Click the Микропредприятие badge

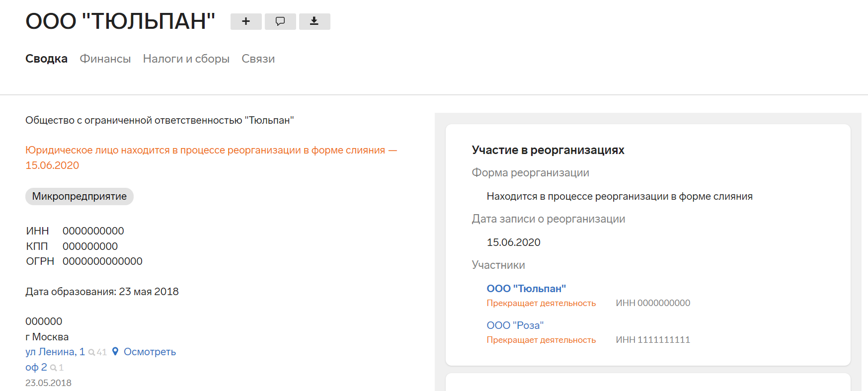pos(79,196)
